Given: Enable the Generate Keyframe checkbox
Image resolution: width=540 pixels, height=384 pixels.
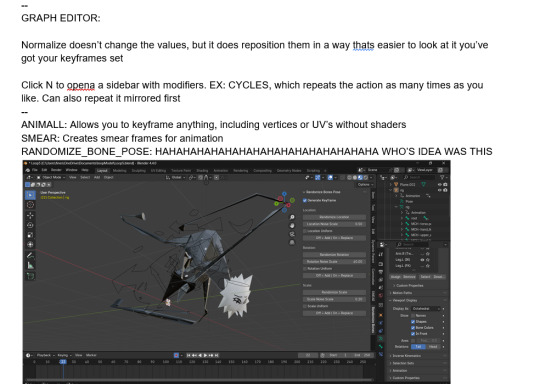Looking at the screenshot, I should [305, 200].
